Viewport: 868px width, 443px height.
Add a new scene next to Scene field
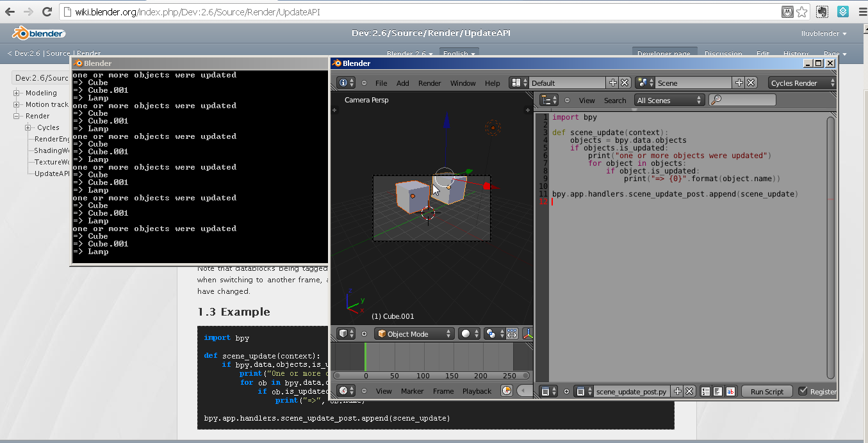click(x=739, y=83)
